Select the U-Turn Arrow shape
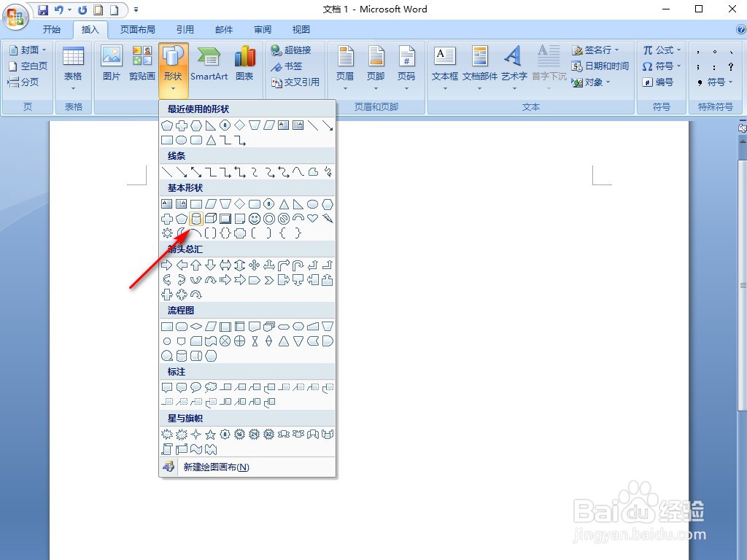 (x=298, y=265)
